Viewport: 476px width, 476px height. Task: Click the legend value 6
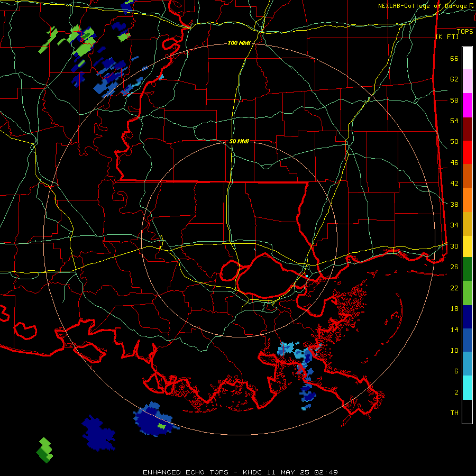pyautogui.click(x=456, y=371)
